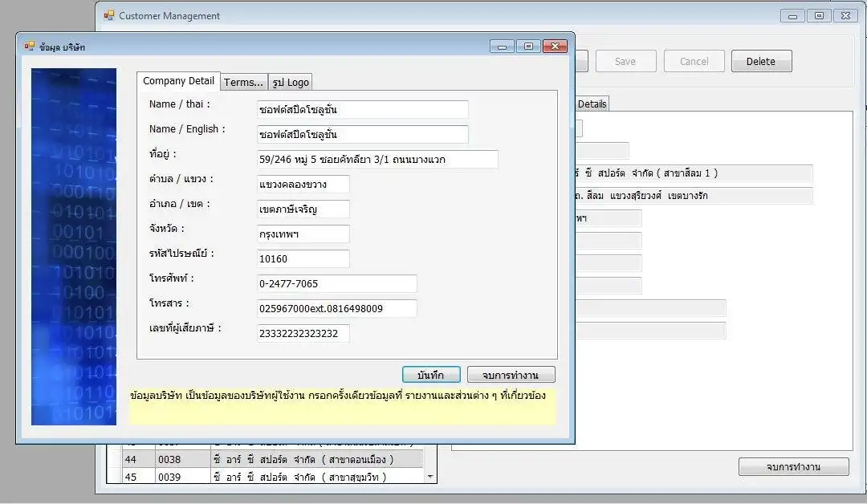The height and width of the screenshot is (504, 867).
Task: Click the postal code field 10160
Action: [303, 258]
